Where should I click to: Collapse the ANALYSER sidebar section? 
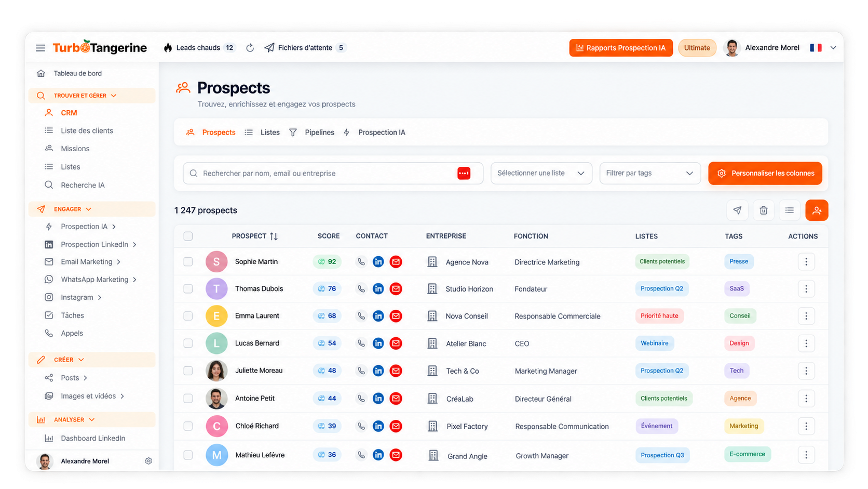coord(92,420)
